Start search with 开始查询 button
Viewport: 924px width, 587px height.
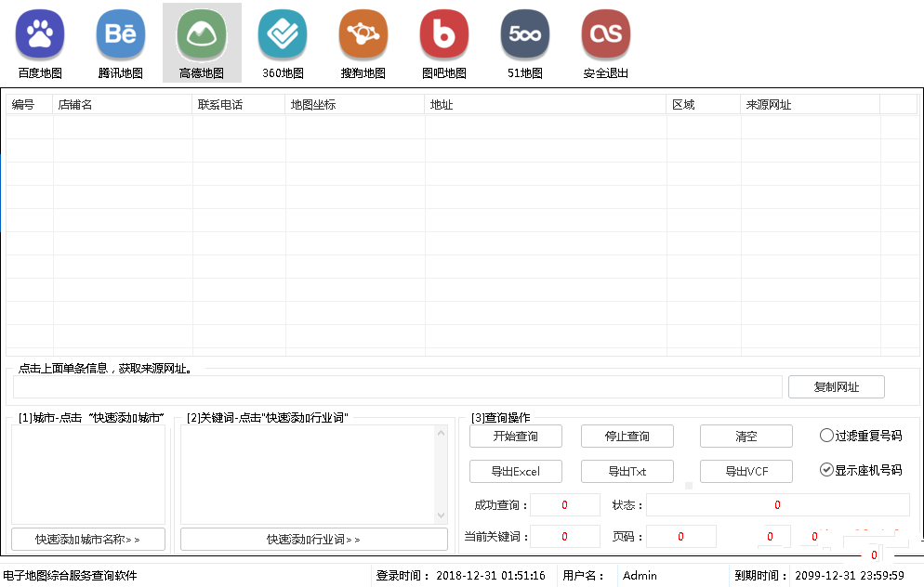[516, 437]
